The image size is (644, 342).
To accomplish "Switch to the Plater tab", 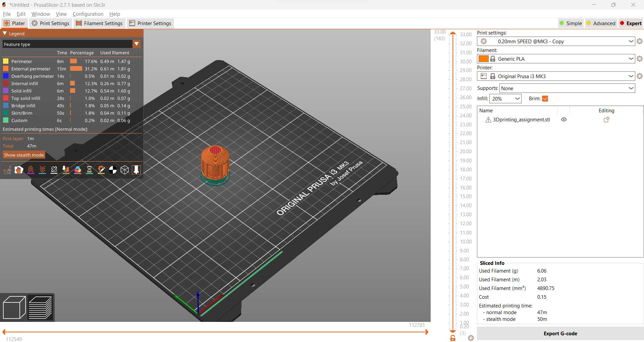I will click(14, 23).
